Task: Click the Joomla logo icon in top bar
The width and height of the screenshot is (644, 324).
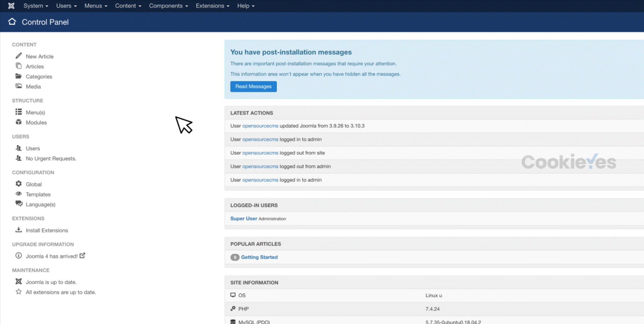Action: click(11, 6)
